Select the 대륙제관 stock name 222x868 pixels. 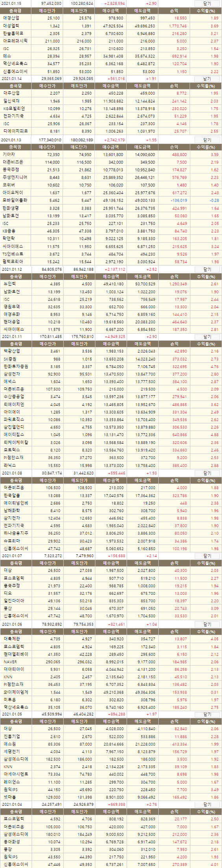pos(11,639)
